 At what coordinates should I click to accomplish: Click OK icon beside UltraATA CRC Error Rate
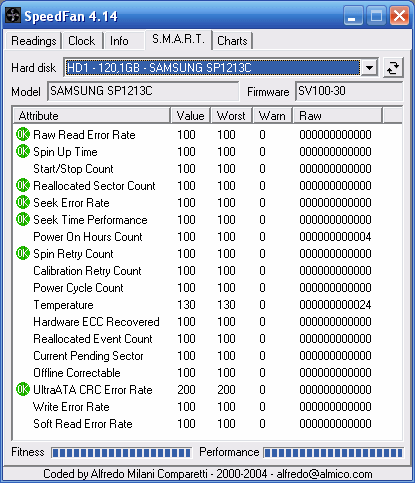coord(23,390)
